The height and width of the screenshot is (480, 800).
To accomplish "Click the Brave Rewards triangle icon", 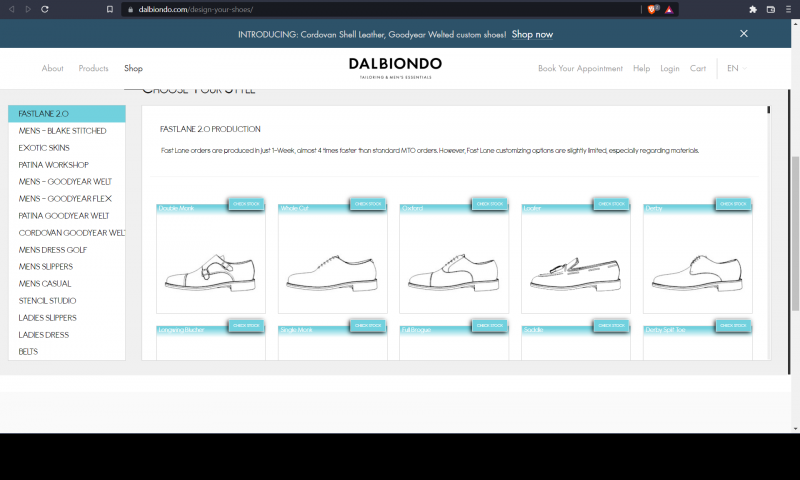I will tap(669, 9).
